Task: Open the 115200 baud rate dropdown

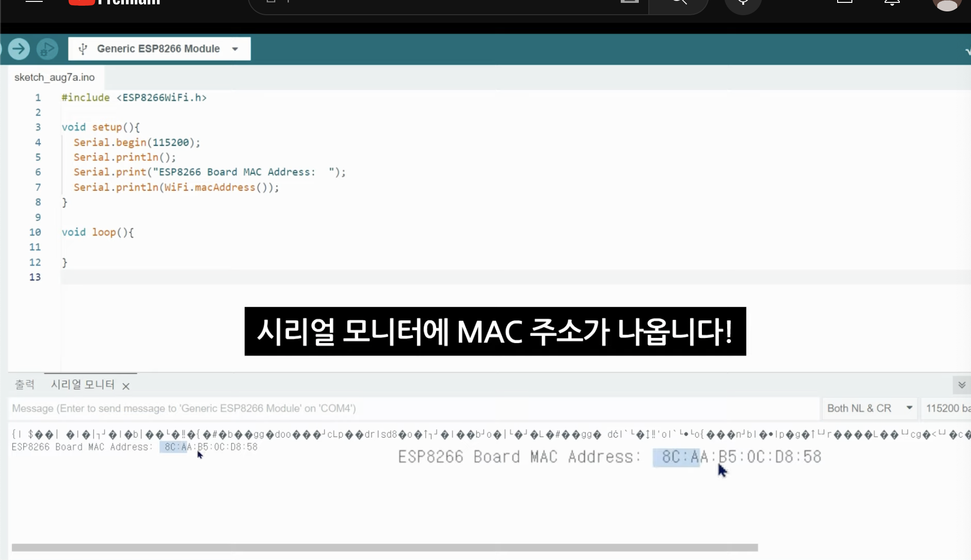Action: (947, 408)
